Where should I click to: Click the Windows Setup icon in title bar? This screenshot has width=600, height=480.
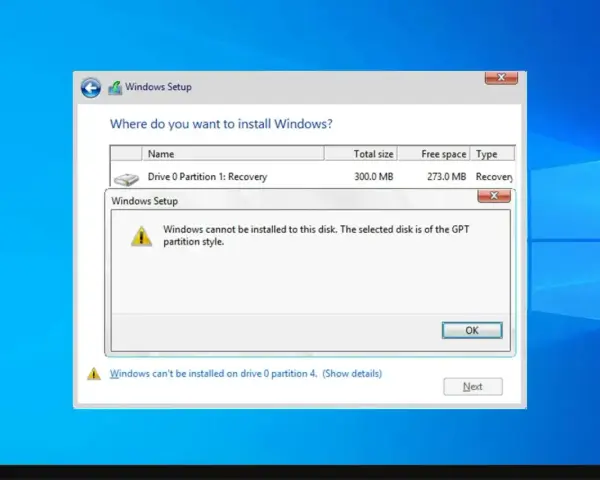(115, 88)
